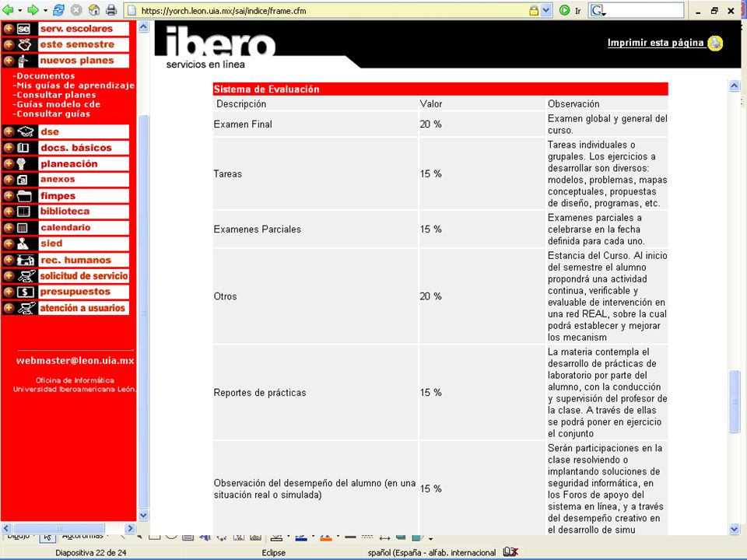747x560 pixels.
Task: Open the calendario menu label
Action: (x=65, y=228)
